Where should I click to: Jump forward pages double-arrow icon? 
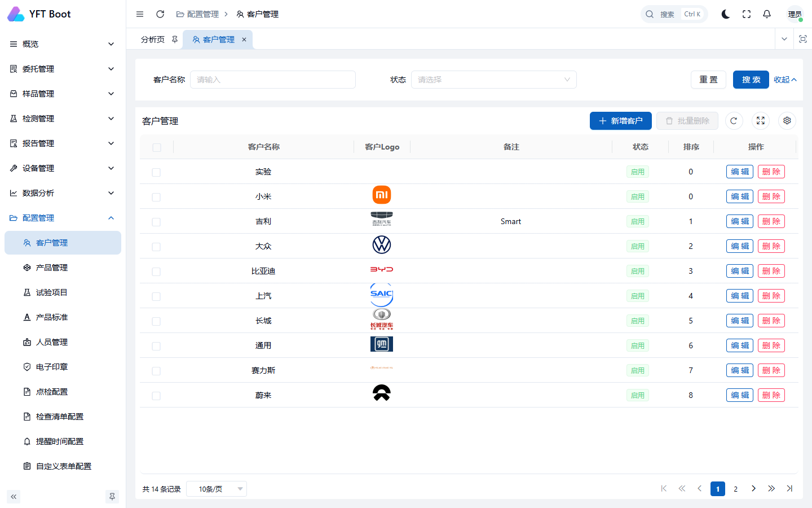(x=771, y=489)
